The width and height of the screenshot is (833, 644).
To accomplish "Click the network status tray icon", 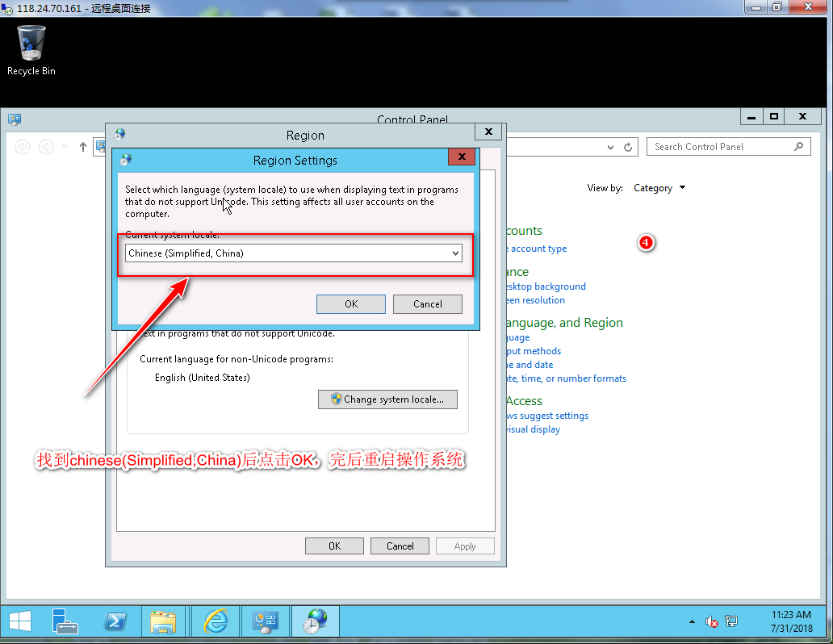I will pos(731,621).
